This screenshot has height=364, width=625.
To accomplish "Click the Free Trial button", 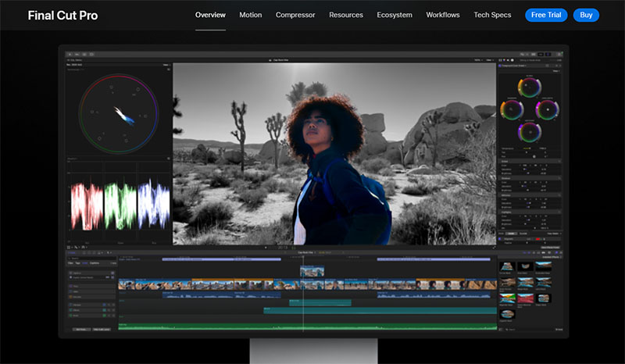I will [546, 15].
